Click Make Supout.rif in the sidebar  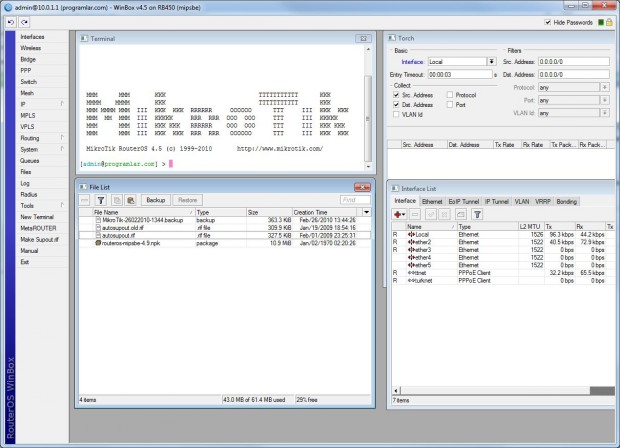click(x=40, y=240)
